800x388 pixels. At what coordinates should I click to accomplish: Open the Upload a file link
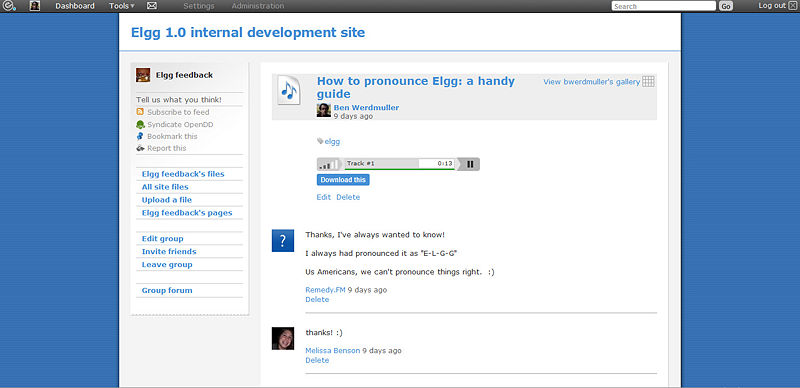pyautogui.click(x=167, y=200)
